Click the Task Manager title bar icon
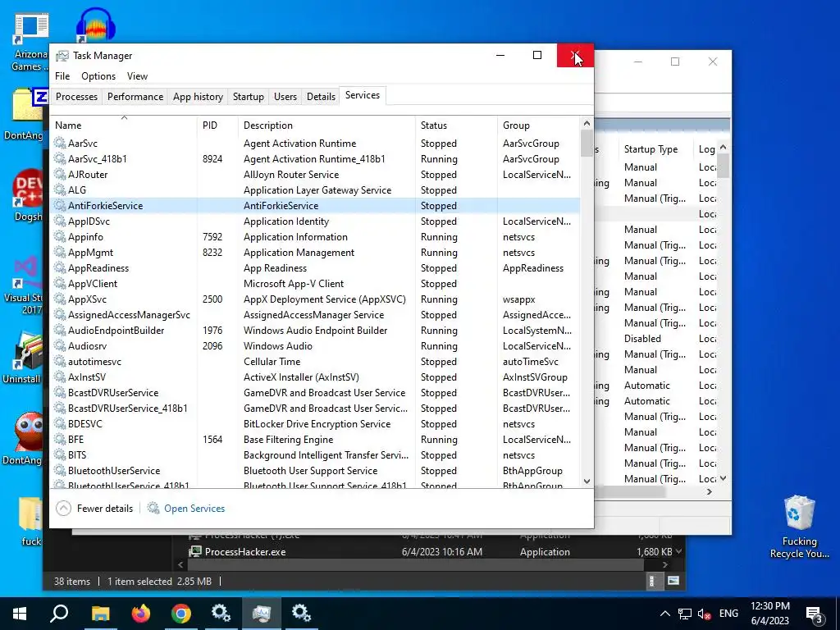Screen dimensions: 840x630 coord(62,56)
